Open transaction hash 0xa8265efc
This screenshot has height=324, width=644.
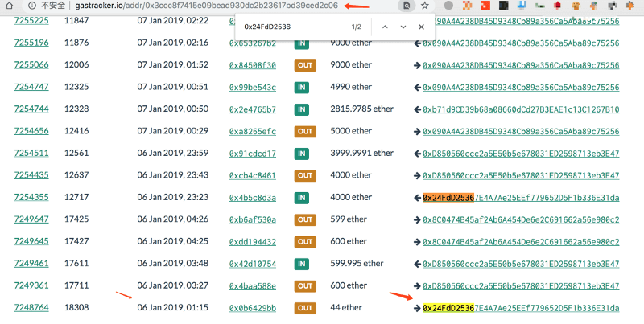click(x=253, y=132)
